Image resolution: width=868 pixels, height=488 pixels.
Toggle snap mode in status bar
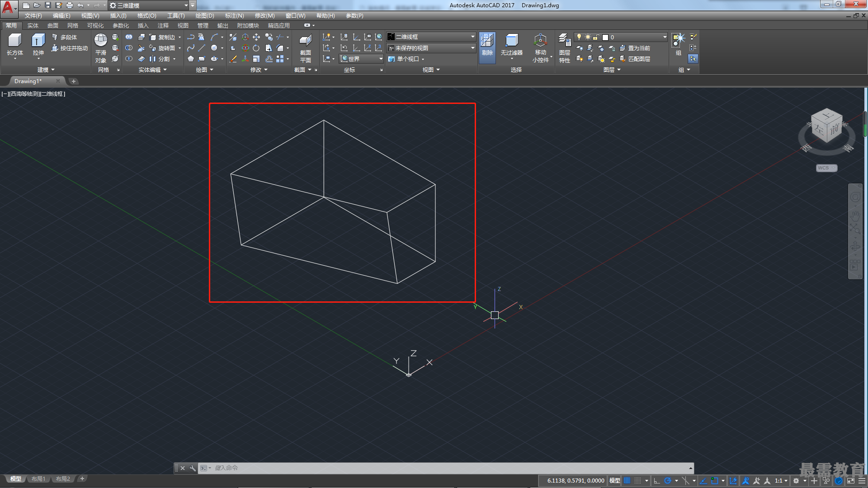tap(637, 481)
